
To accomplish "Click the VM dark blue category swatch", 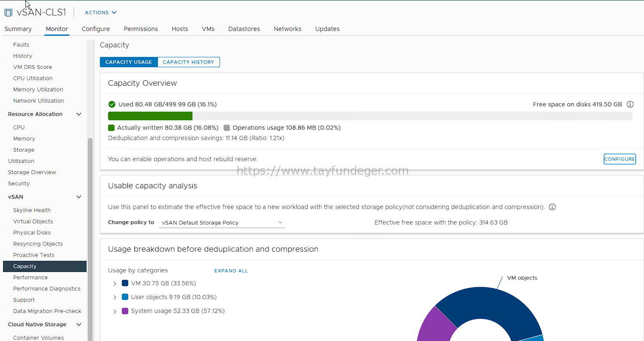I will pos(125,283).
